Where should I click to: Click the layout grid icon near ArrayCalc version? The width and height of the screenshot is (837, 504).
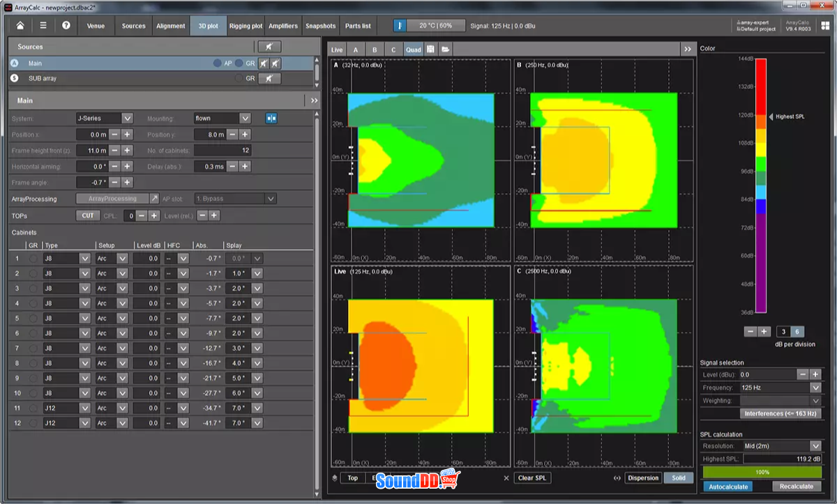pos(825,26)
